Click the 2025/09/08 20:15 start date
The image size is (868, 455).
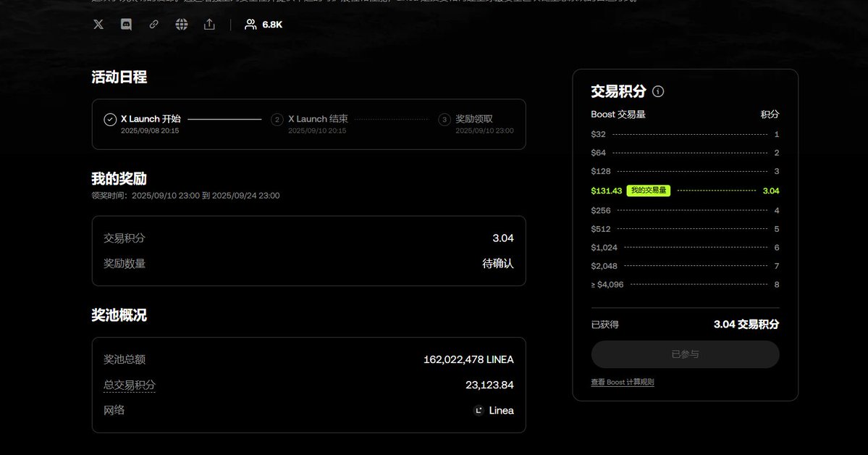(x=150, y=131)
